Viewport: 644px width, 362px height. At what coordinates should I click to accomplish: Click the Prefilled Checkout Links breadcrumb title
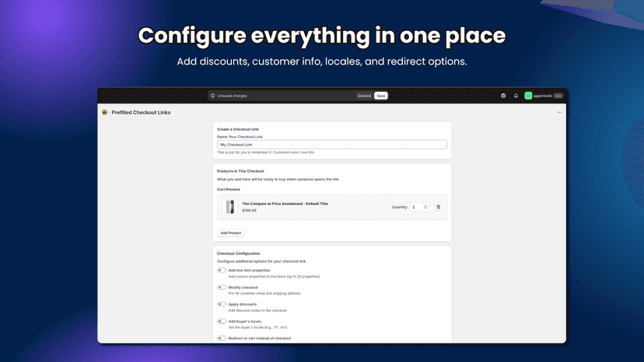point(141,113)
